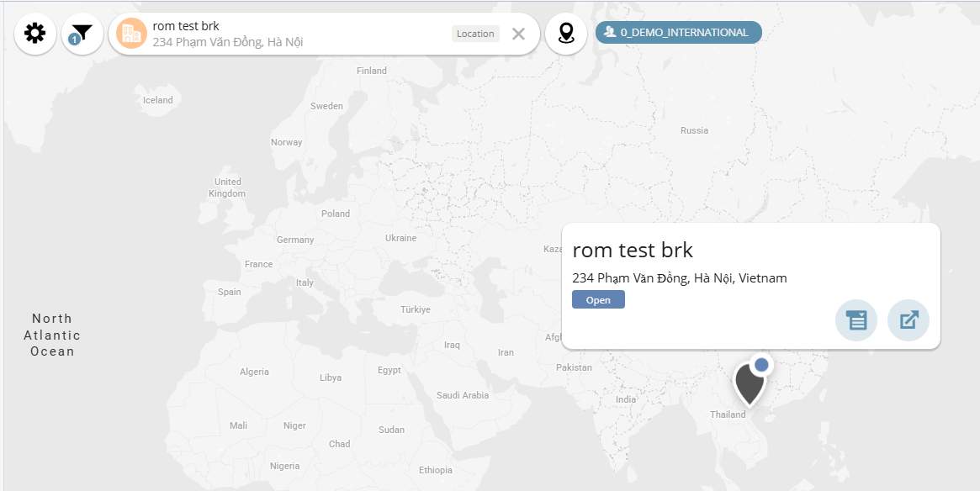Click on Saudi Arabia on the map
980x491 pixels.
[462, 395]
